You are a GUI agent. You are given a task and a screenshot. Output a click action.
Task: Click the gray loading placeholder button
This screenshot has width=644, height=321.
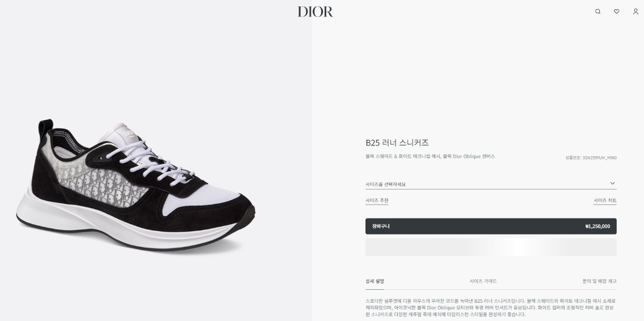(x=491, y=247)
